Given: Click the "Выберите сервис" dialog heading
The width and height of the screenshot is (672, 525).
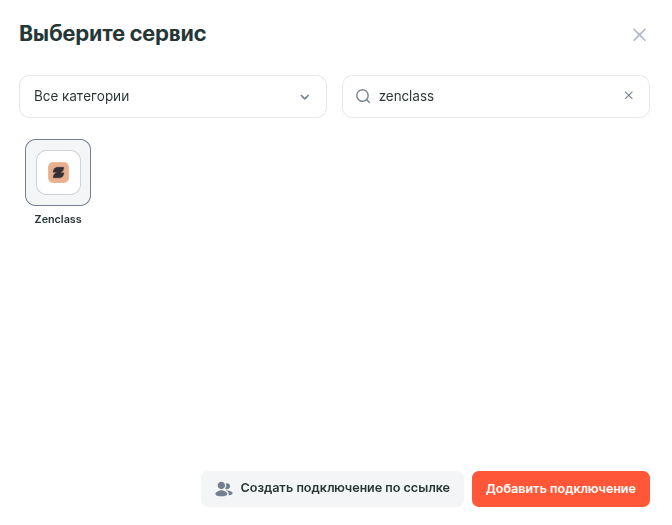Looking at the screenshot, I should tap(113, 34).
